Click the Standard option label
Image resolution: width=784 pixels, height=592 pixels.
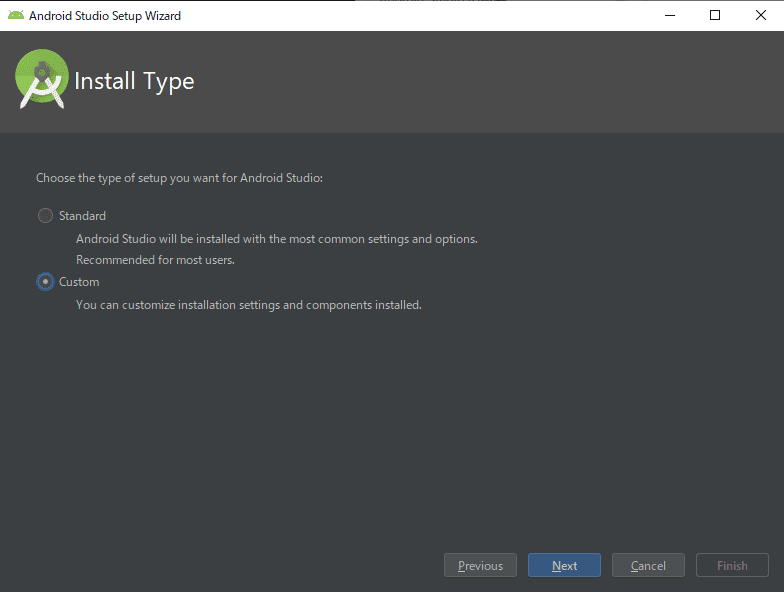click(x=82, y=216)
